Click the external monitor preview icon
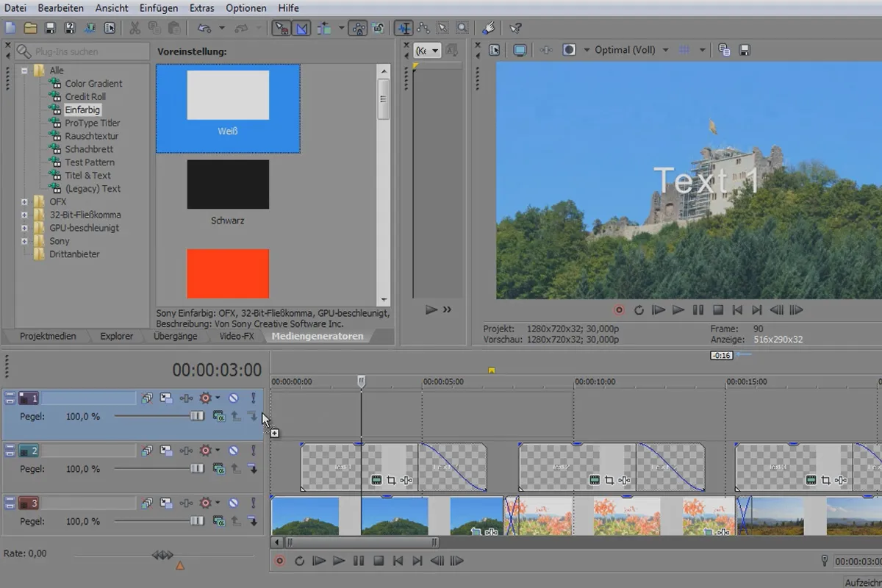The height and width of the screenshot is (588, 882). 520,50
